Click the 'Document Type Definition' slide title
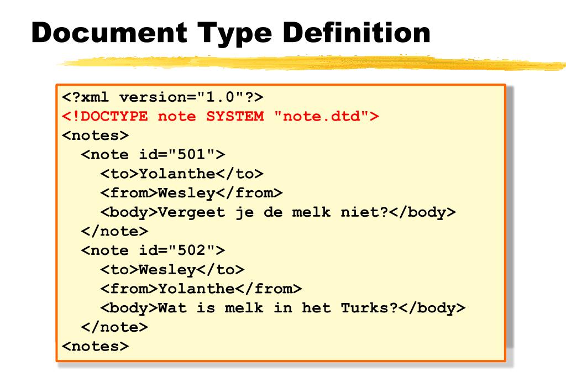 pyautogui.click(x=230, y=34)
